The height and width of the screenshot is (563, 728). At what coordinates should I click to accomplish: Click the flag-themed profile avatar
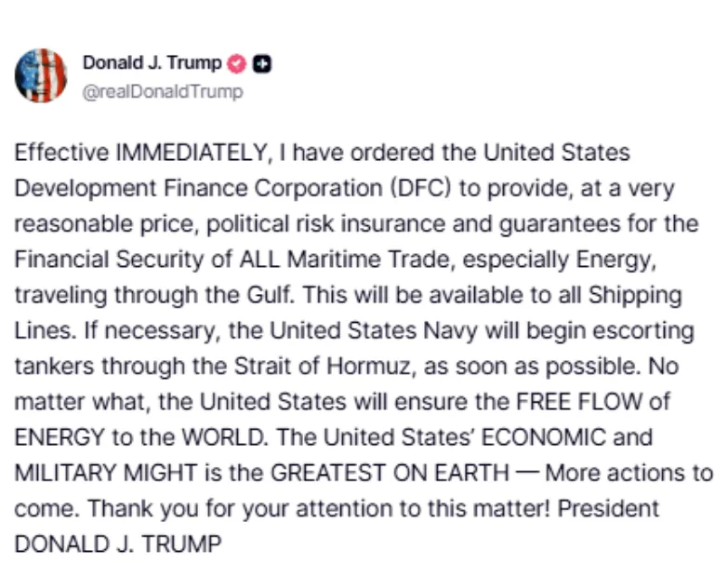pos(41,75)
